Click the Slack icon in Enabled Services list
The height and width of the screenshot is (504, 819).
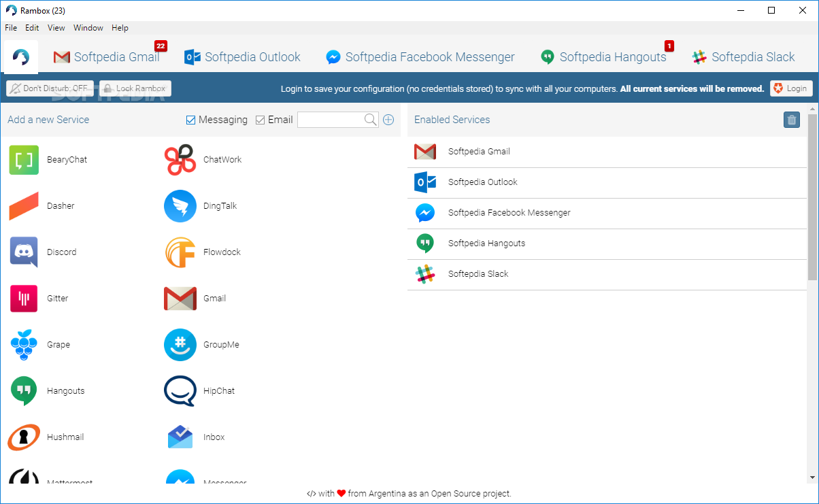pyautogui.click(x=425, y=274)
